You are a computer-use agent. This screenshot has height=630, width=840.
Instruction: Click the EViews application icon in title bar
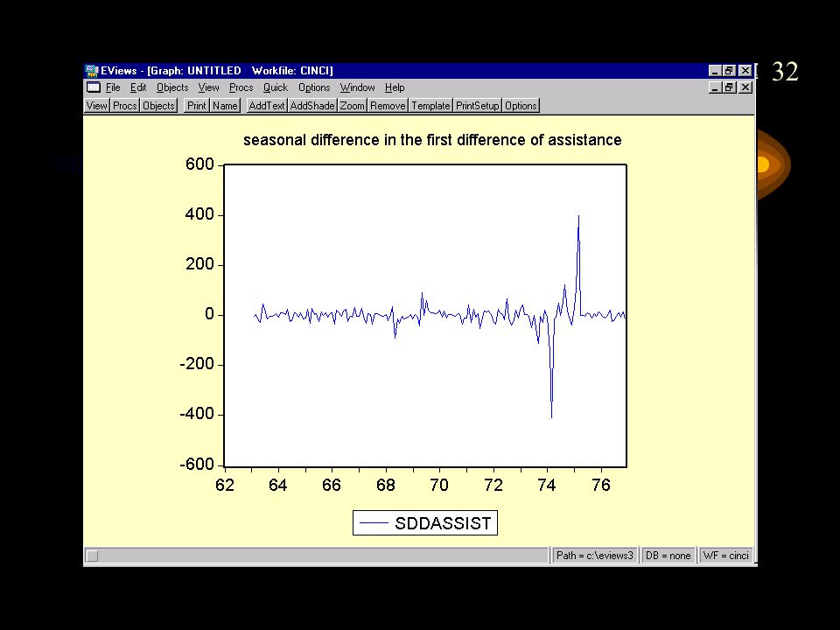(92, 71)
